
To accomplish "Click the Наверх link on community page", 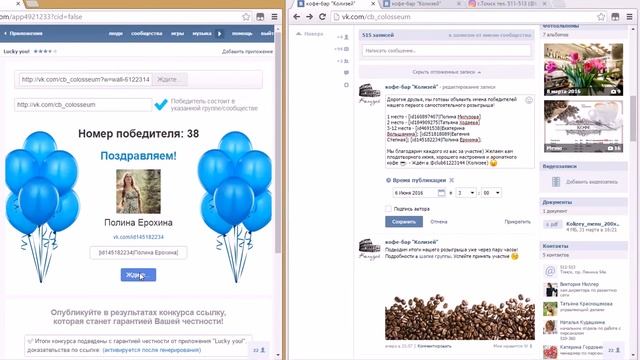I will click(310, 34).
